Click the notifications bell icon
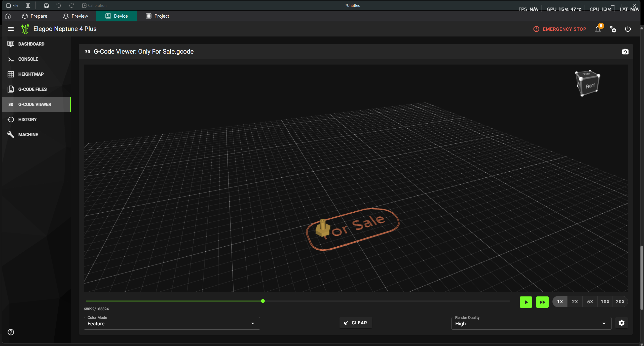This screenshot has width=644, height=346. (598, 29)
